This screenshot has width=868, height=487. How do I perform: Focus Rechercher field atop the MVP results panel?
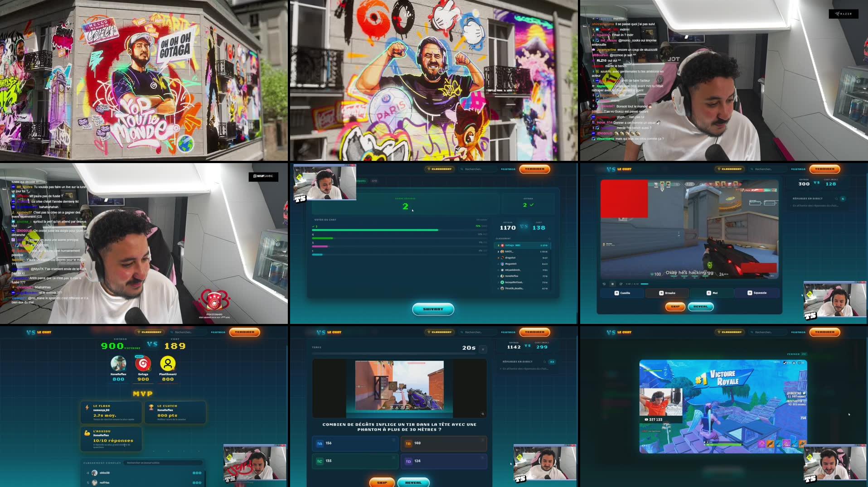[x=187, y=332]
